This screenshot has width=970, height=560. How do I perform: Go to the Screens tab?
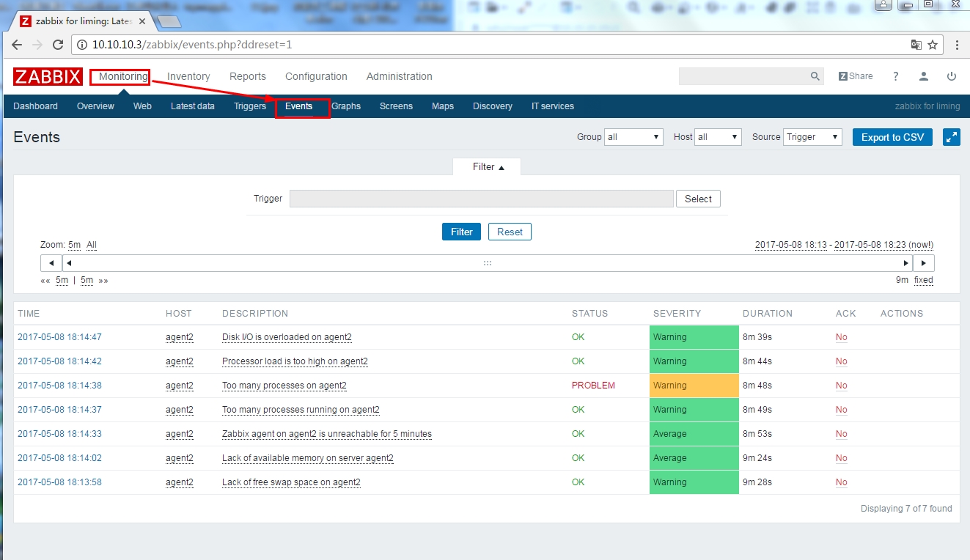point(396,106)
